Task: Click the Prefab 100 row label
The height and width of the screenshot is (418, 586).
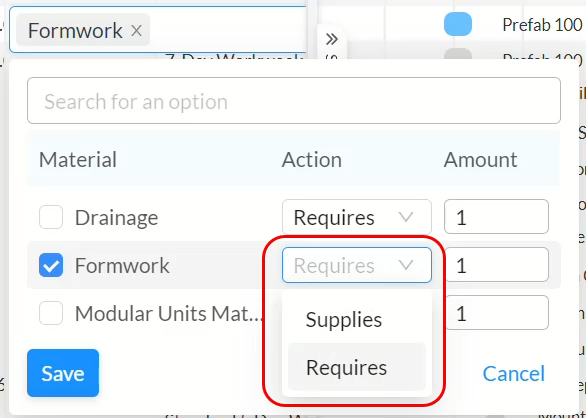Action: [542, 25]
